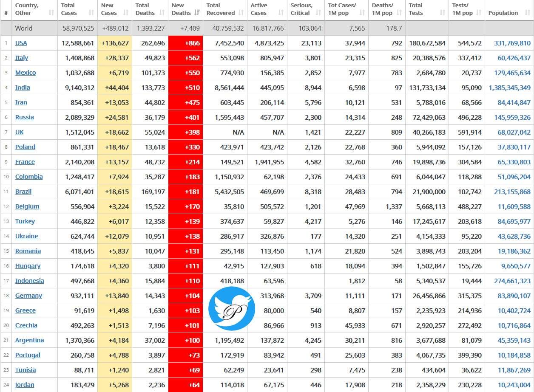Select Jordan new deaths cell +64
This screenshot has width=534, height=392.
(x=186, y=385)
